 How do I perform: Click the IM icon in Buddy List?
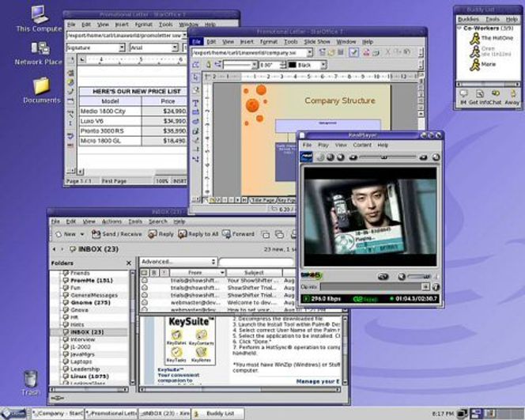tap(463, 94)
